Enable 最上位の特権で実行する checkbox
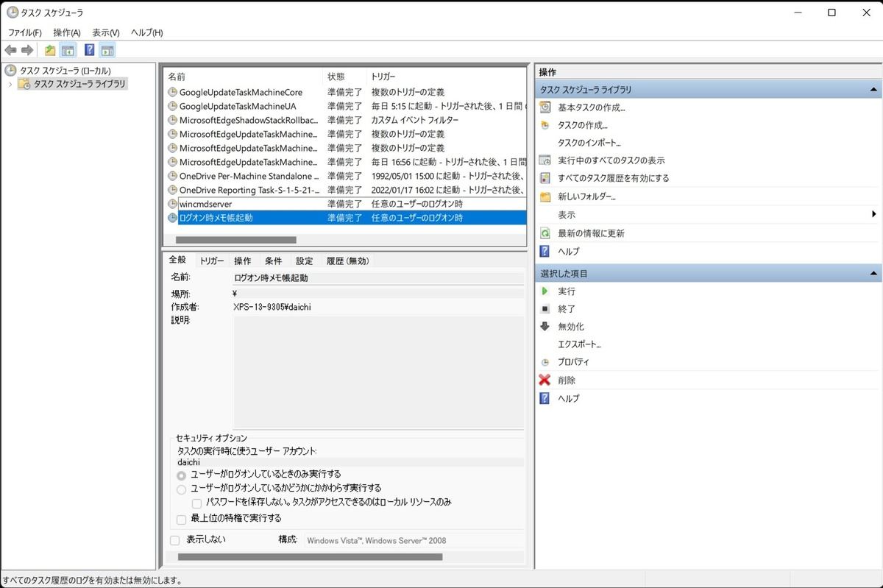 182,520
